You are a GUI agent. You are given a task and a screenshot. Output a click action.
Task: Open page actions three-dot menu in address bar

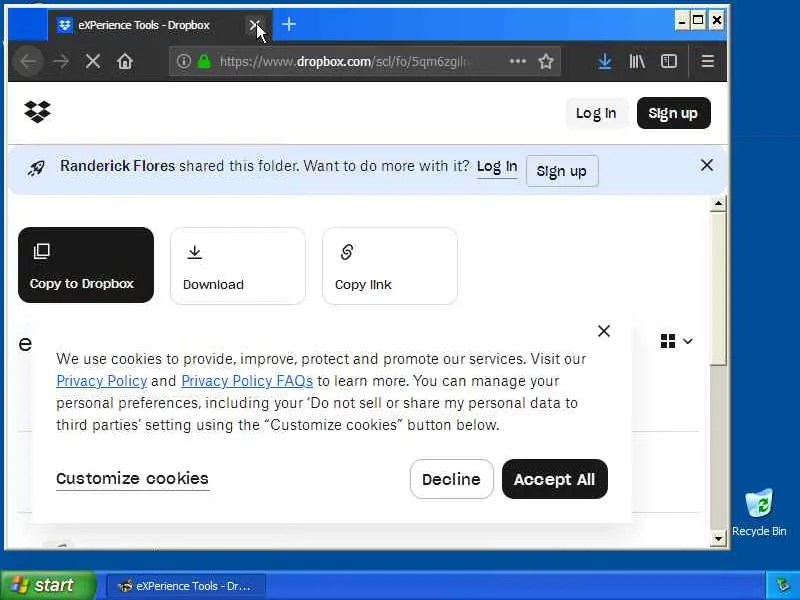click(x=517, y=61)
